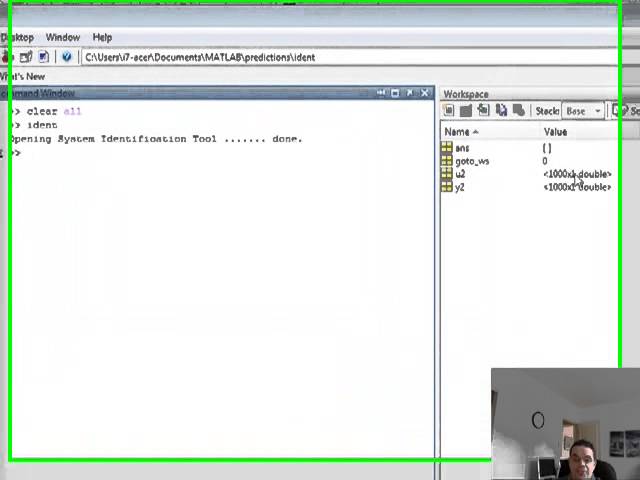Open the Profiler toolbar icon

pyautogui.click(x=44, y=57)
